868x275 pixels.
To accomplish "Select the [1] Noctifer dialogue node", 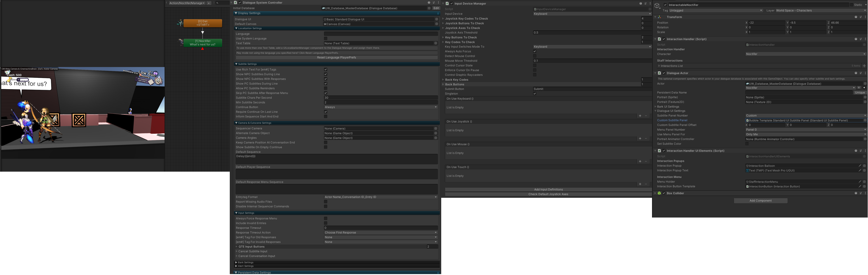I will (203, 43).
